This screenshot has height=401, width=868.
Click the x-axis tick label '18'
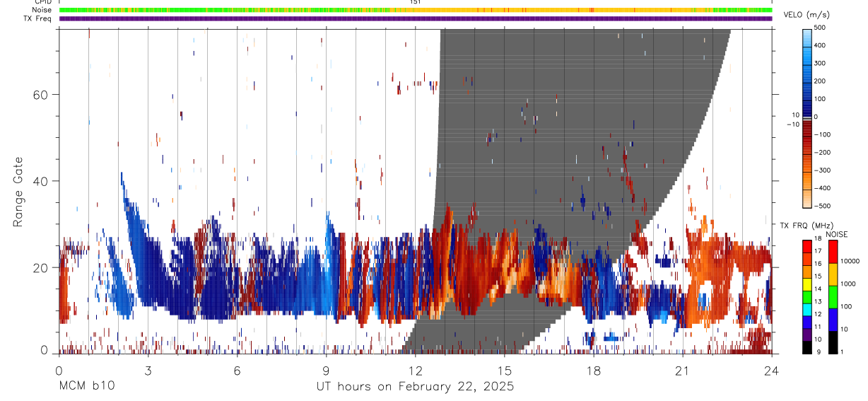click(x=593, y=371)
